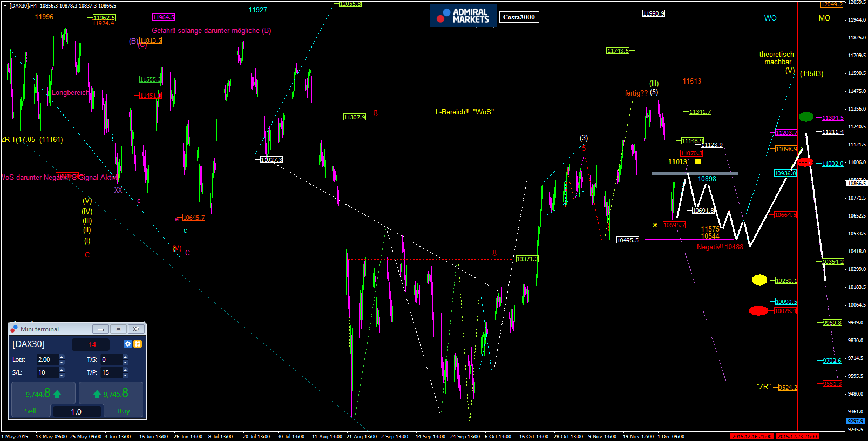Click the Mini terminal red-blue logo icon

(x=14, y=329)
